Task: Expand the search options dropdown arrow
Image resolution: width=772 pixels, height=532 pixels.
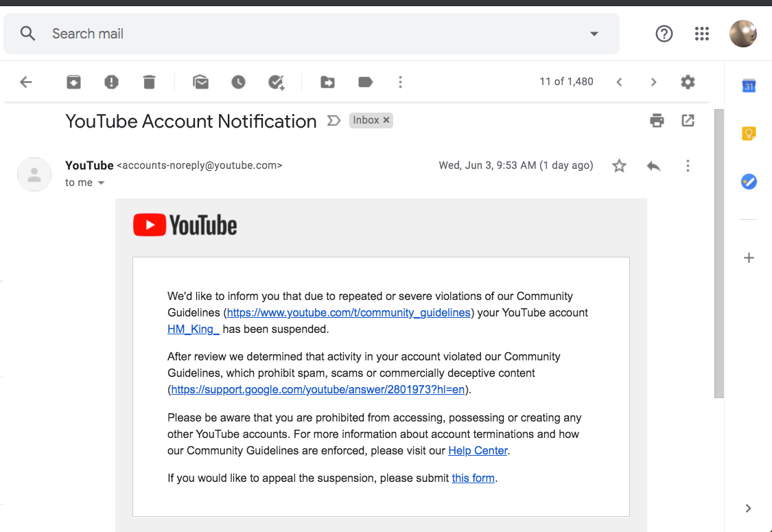Action: coord(594,34)
